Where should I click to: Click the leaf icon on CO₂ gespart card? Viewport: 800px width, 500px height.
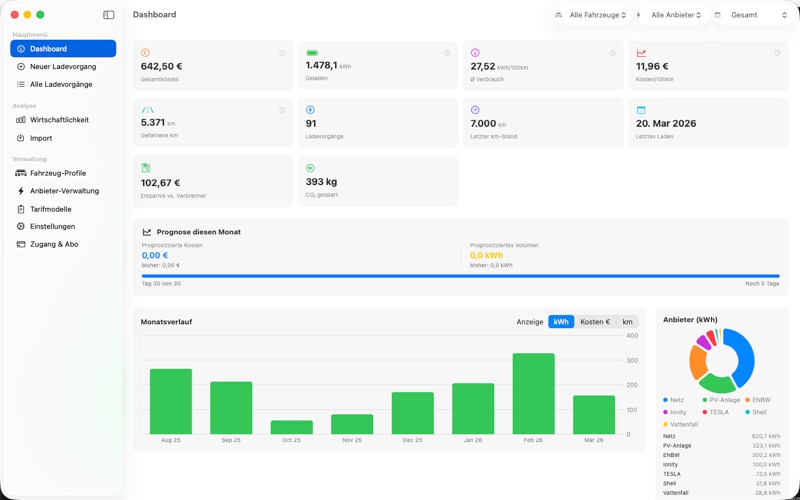coord(310,168)
